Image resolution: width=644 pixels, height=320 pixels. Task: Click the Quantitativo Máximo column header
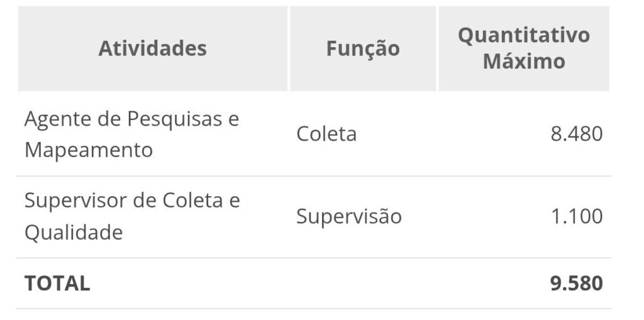pyautogui.click(x=523, y=48)
